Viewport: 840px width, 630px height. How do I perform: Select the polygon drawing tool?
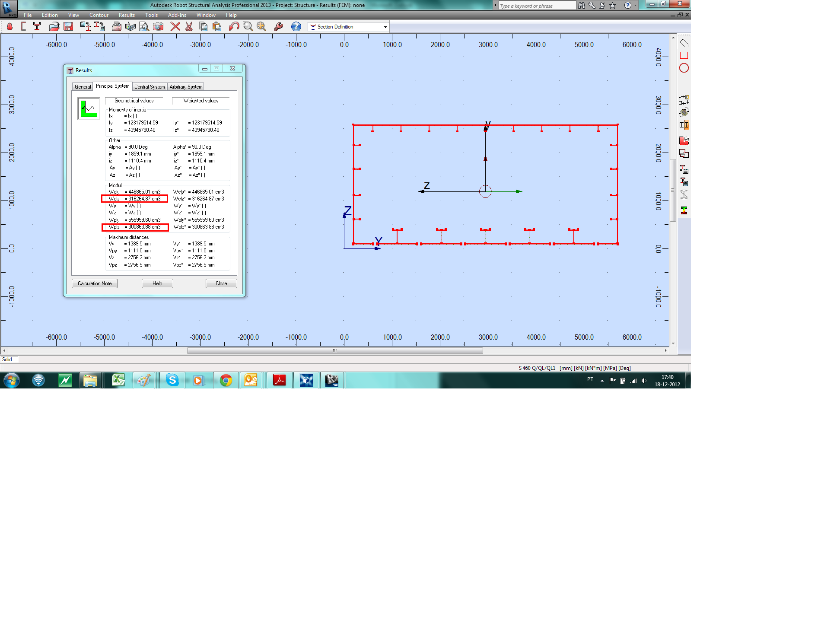[684, 43]
